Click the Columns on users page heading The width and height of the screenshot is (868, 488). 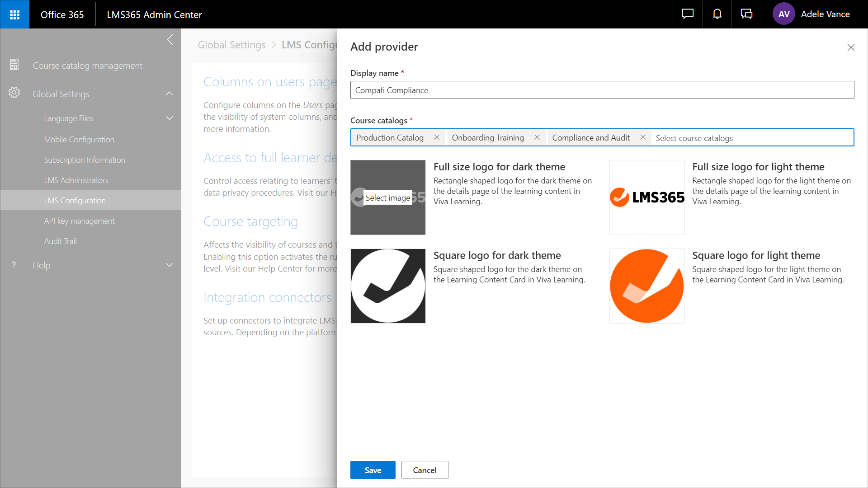pyautogui.click(x=270, y=82)
